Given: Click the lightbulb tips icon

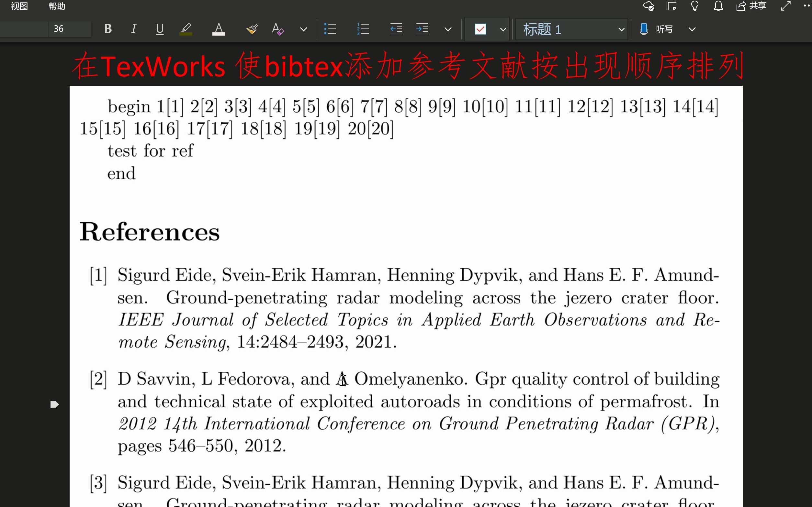Looking at the screenshot, I should 695,6.
